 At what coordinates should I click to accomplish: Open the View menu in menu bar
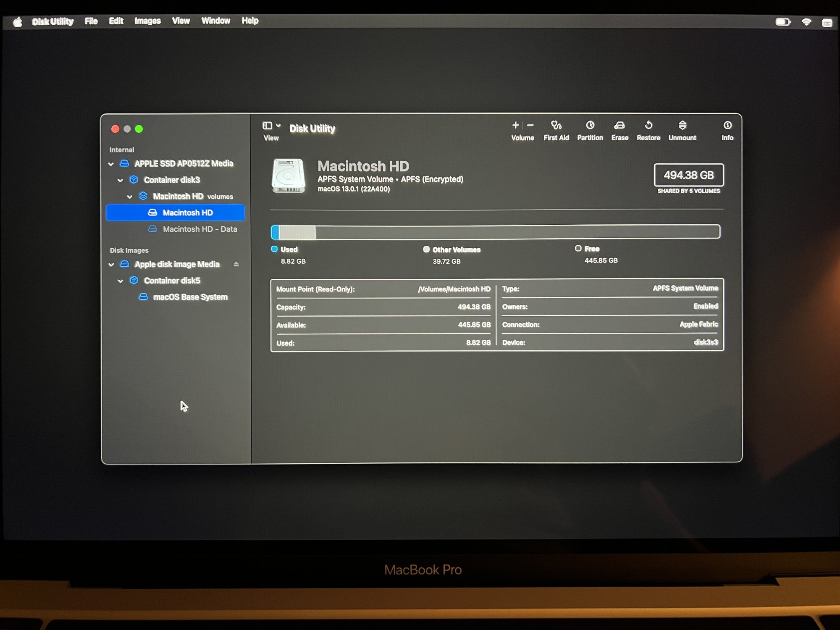point(181,21)
